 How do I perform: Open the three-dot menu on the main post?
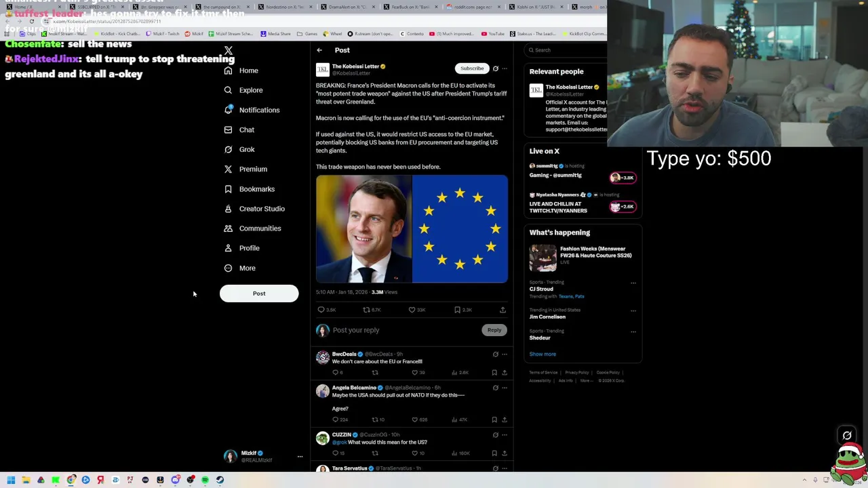coord(505,68)
